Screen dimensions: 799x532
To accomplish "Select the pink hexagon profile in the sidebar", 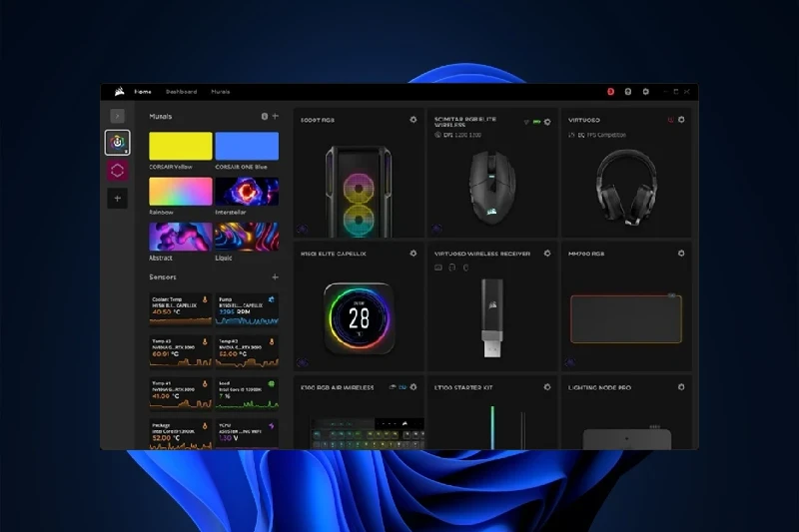I will pyautogui.click(x=117, y=171).
